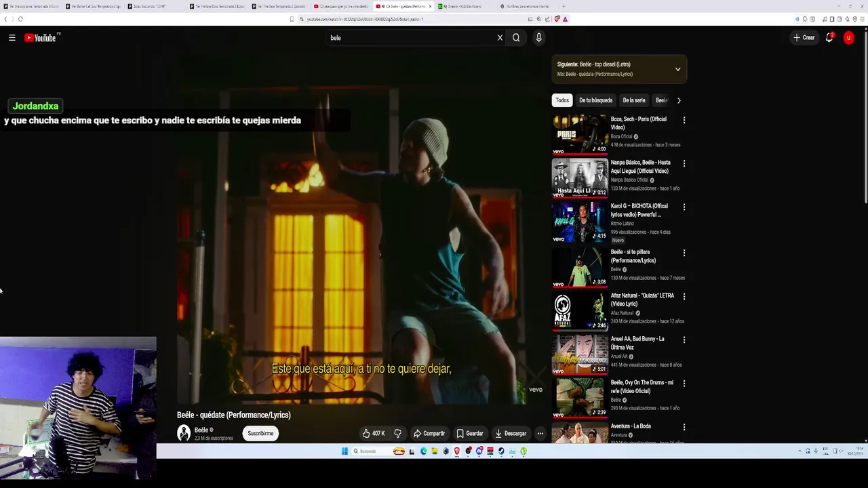Image resolution: width=868 pixels, height=488 pixels.
Task: Open the Karol G BICHOTA video thumbnail
Action: [580, 221]
